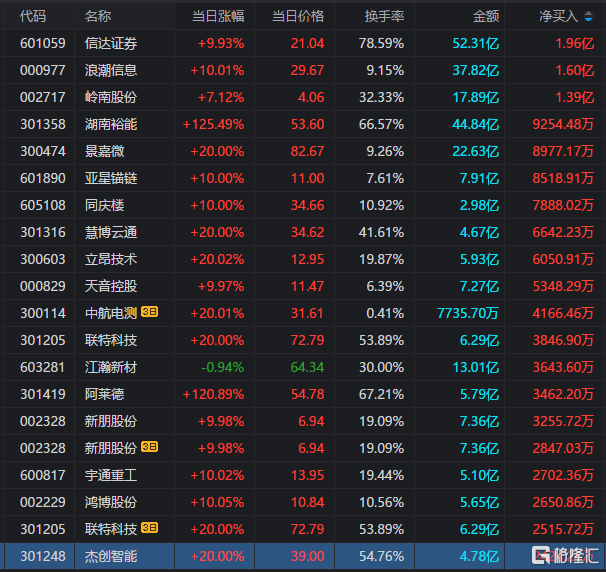Open the 信达证券 stock row
The height and width of the screenshot is (572, 606).
click(303, 43)
